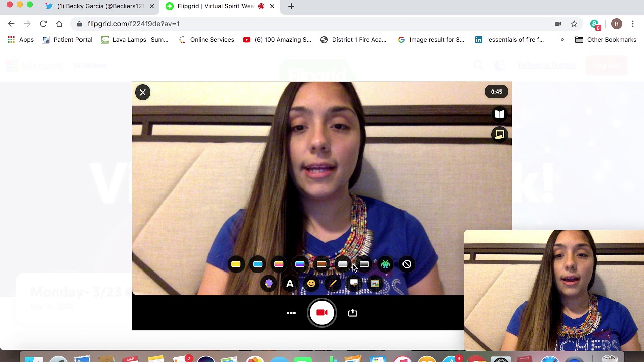Go forward in browser history
This screenshot has width=644, height=362.
tap(27, 24)
